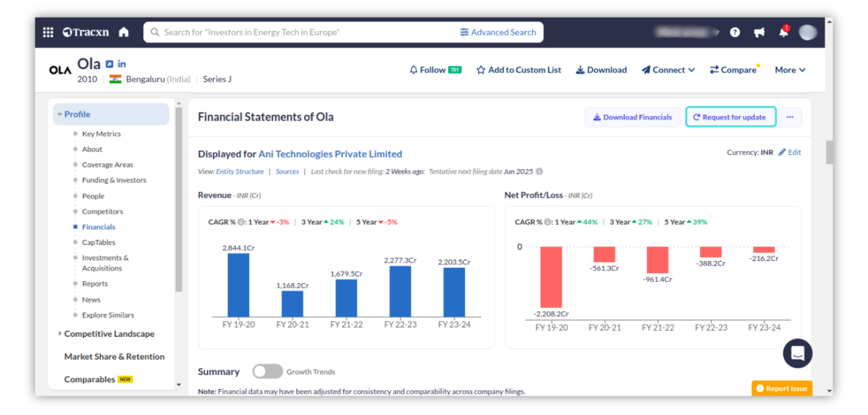View notifications bell icon
Image resolution: width=868 pixels, height=415 pixels.
(783, 32)
